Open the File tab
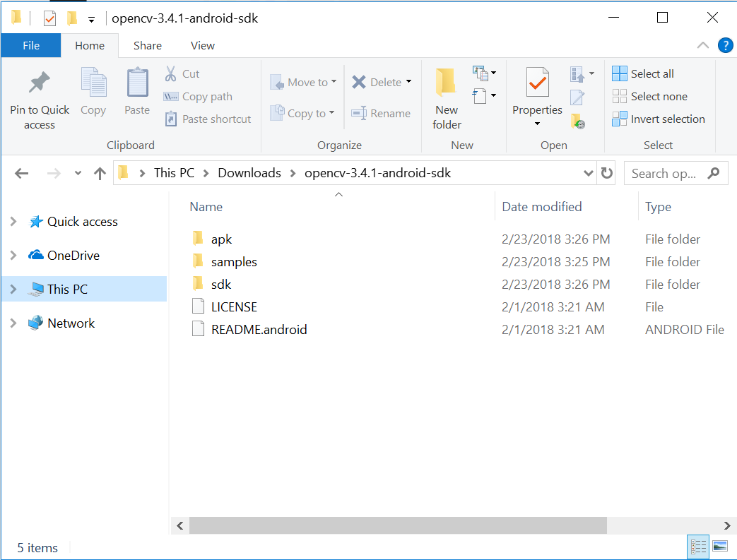Image resolution: width=737 pixels, height=560 pixels. coord(31,46)
